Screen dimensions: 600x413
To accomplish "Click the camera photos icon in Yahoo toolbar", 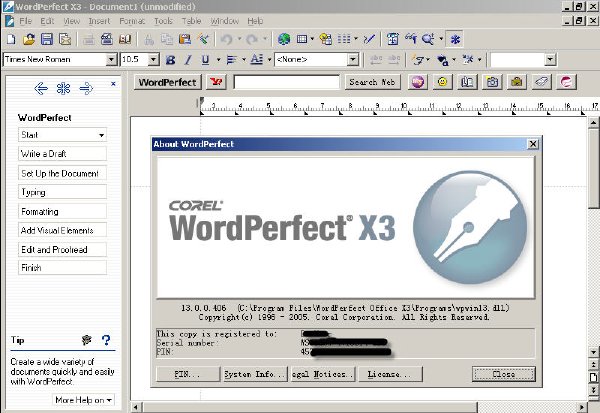I will [492, 82].
